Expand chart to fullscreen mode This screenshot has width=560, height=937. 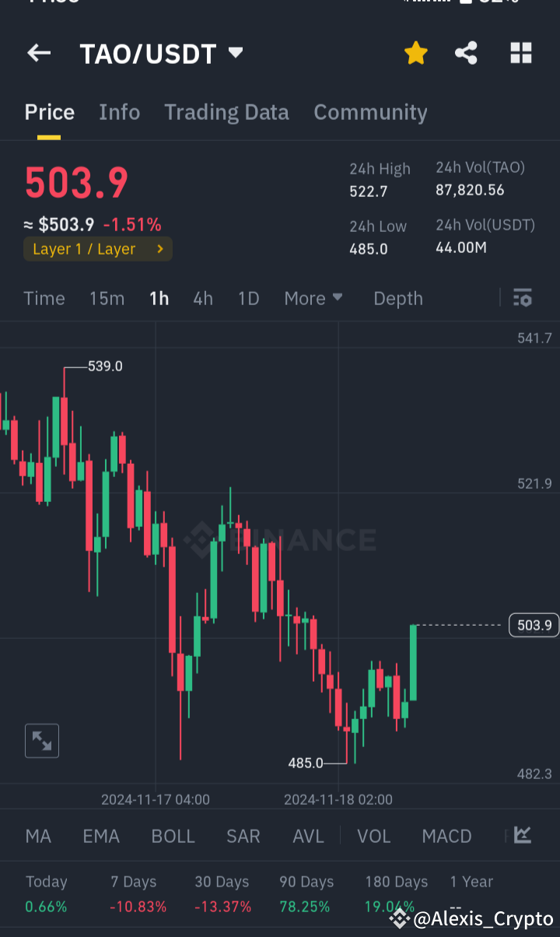tap(41, 740)
